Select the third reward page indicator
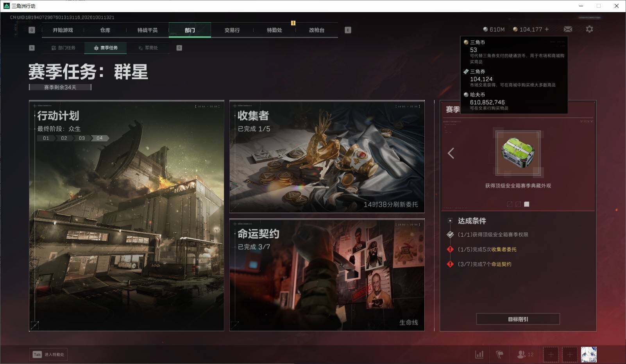 (x=527, y=204)
